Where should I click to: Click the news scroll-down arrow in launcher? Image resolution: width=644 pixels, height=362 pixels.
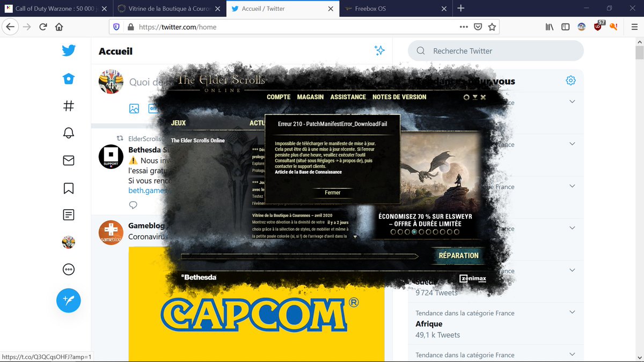coord(355,236)
